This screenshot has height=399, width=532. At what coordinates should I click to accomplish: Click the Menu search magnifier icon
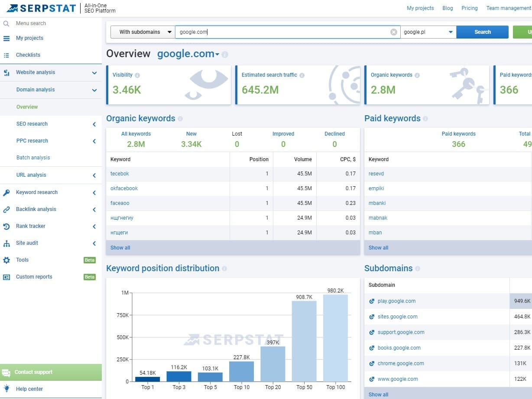pos(6,23)
